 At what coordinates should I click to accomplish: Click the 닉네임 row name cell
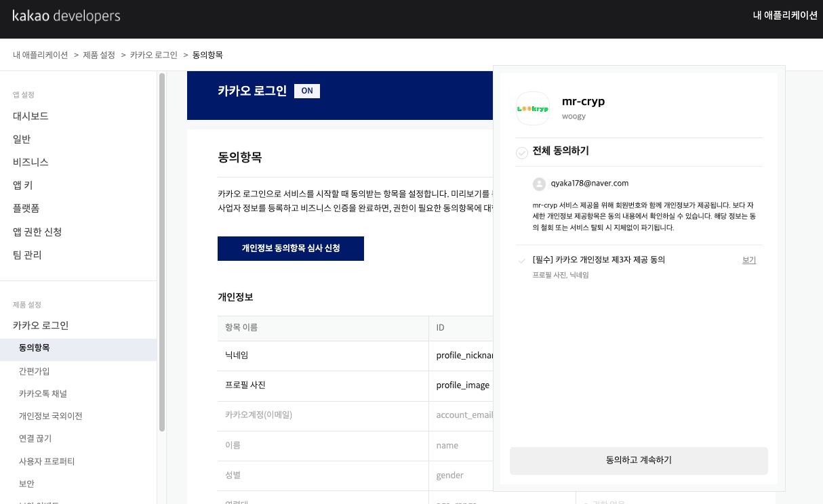323,356
